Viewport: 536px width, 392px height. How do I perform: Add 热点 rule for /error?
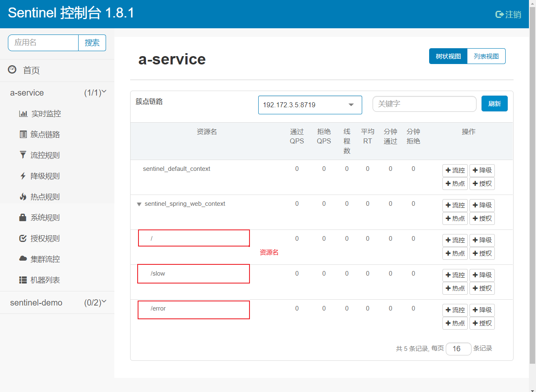pos(455,323)
